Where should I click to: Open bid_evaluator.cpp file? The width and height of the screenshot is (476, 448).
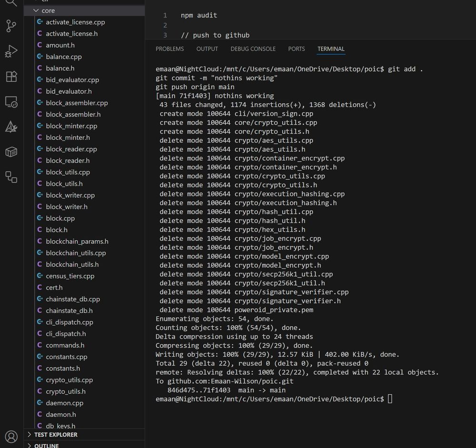tap(84, 80)
